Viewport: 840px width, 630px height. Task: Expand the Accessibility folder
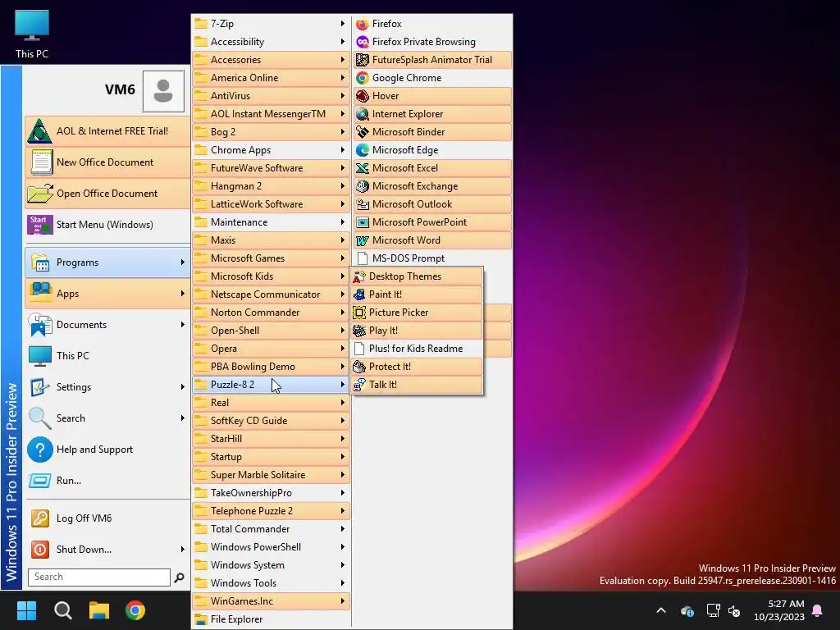[271, 42]
